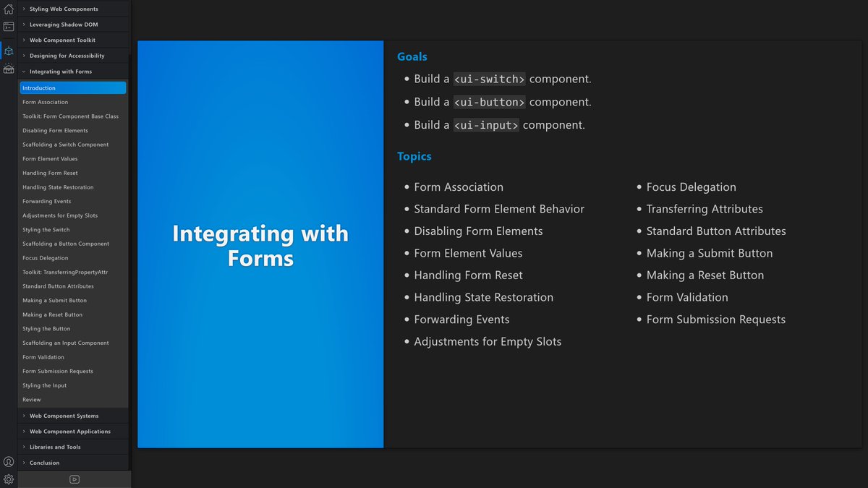Open the Form Association lesson

[x=73, y=102]
